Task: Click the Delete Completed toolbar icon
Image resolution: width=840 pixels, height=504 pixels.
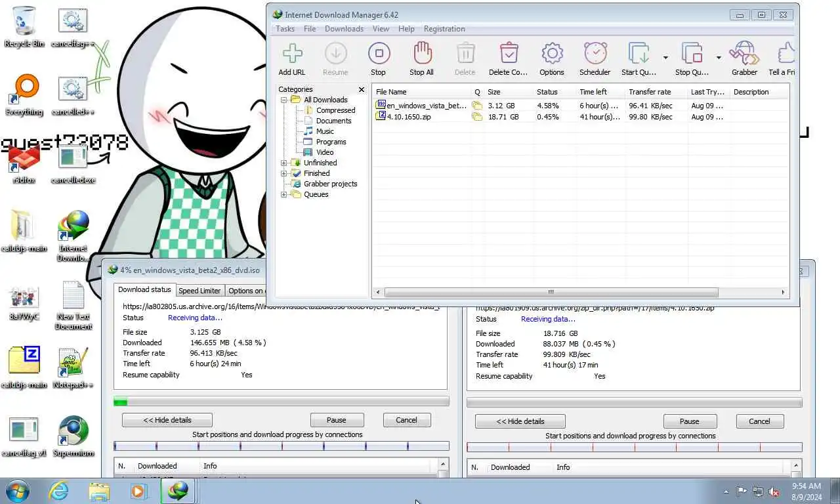Action: 509,58
